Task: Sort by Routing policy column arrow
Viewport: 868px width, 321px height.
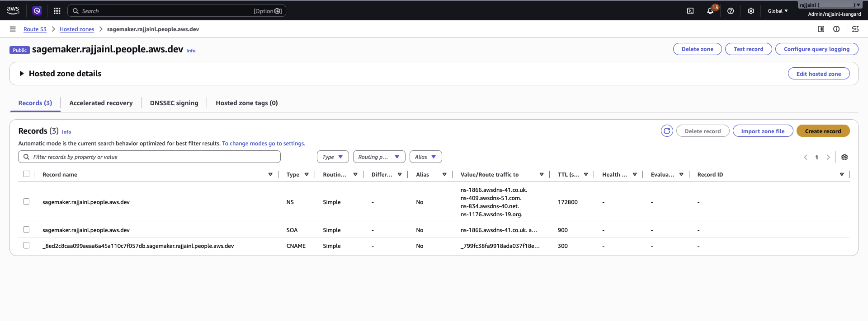Action: click(355, 174)
